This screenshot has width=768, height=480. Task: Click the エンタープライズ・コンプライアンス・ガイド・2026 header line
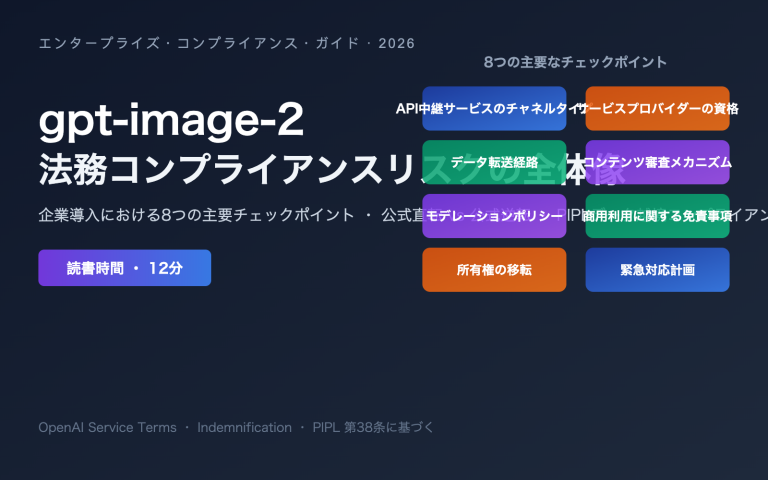(227, 43)
